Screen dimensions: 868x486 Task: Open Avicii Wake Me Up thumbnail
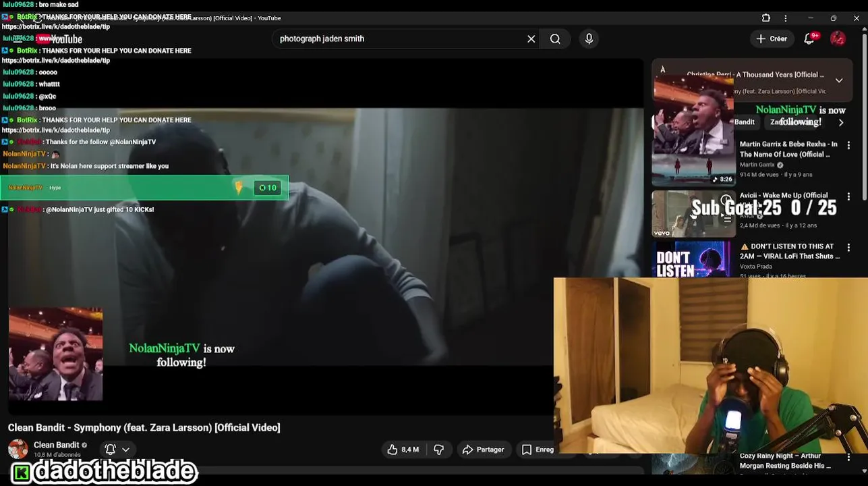pos(693,214)
